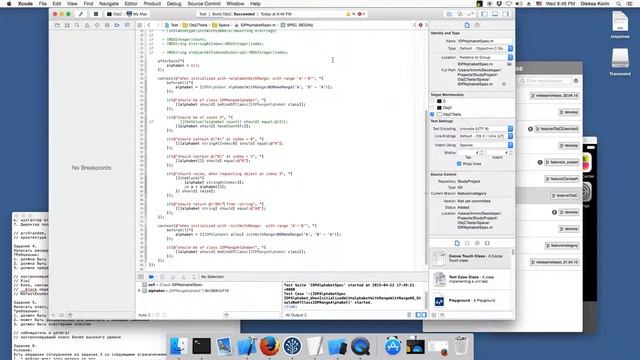Toggle the Utilities pane visibility
Screen dimensions: 640x360
coord(505,14)
